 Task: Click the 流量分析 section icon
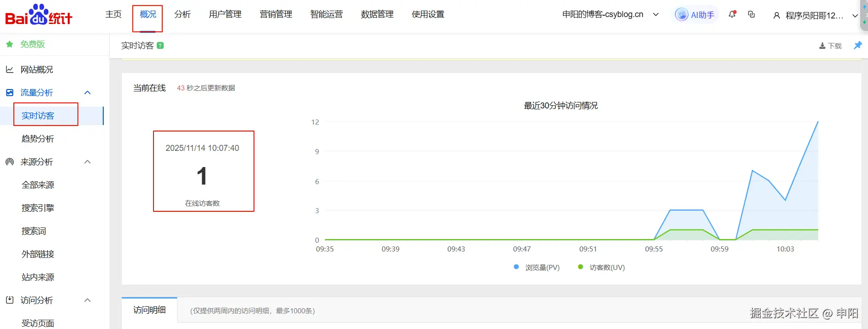(10, 93)
